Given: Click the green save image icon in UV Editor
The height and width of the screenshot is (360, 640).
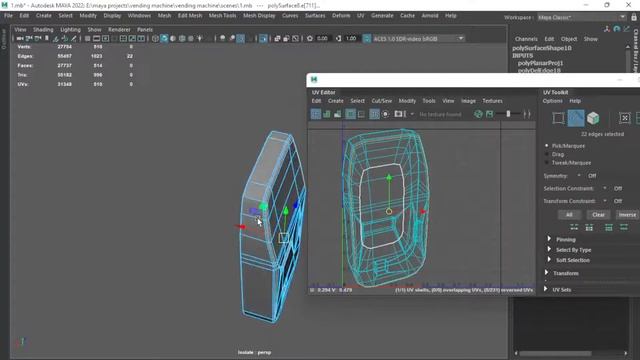Looking at the screenshot, I should click(489, 114).
